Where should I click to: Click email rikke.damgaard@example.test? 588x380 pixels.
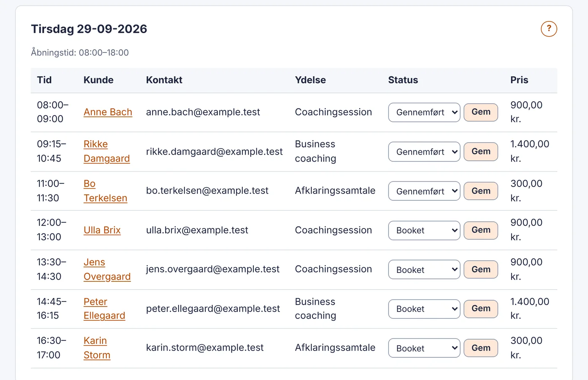pyautogui.click(x=214, y=152)
